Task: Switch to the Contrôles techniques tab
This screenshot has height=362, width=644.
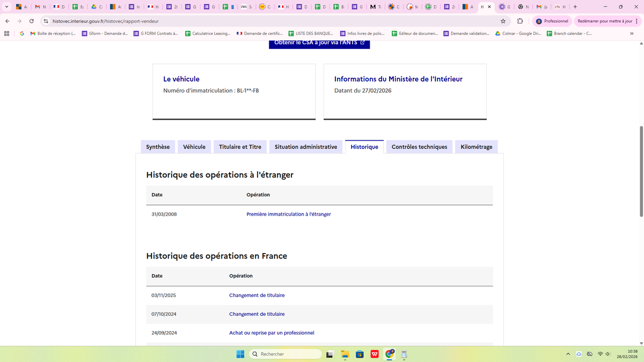Action: click(x=419, y=147)
